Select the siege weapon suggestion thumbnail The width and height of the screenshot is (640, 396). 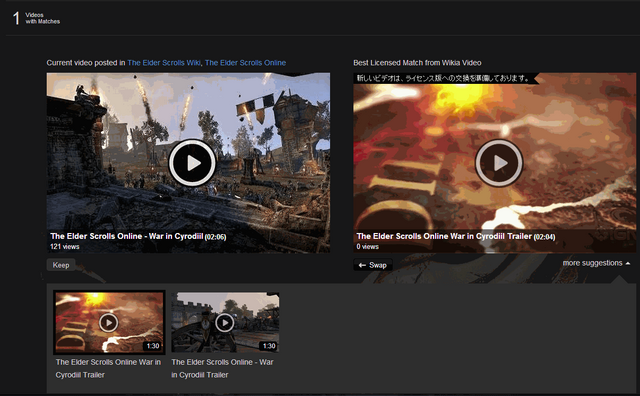tap(225, 322)
